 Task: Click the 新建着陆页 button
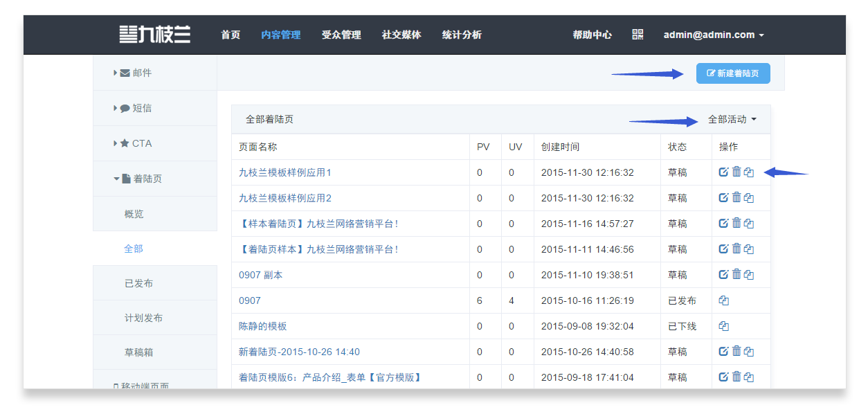pos(733,73)
